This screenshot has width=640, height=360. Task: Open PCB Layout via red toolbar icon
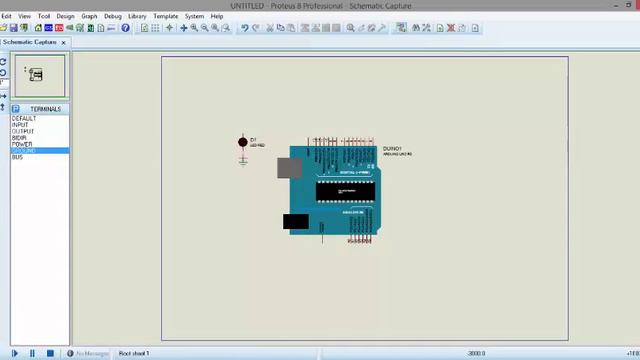(x=59, y=28)
